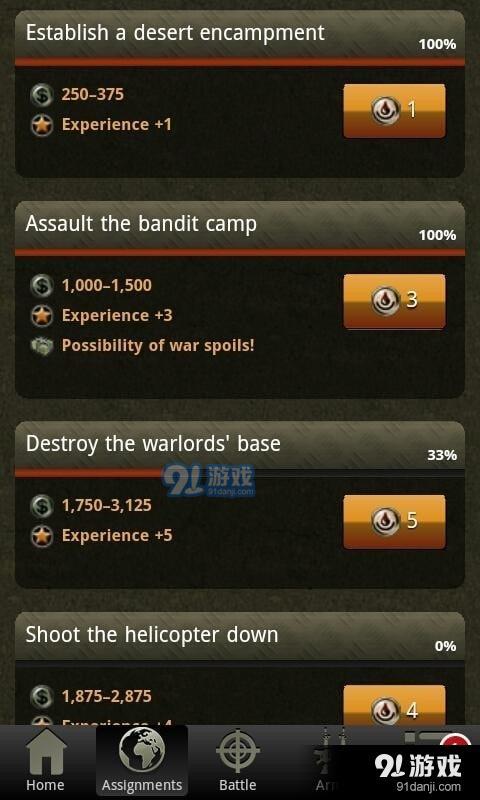Start desert encampment mission costing 1 energy
480x800 pixels.
pos(394,111)
